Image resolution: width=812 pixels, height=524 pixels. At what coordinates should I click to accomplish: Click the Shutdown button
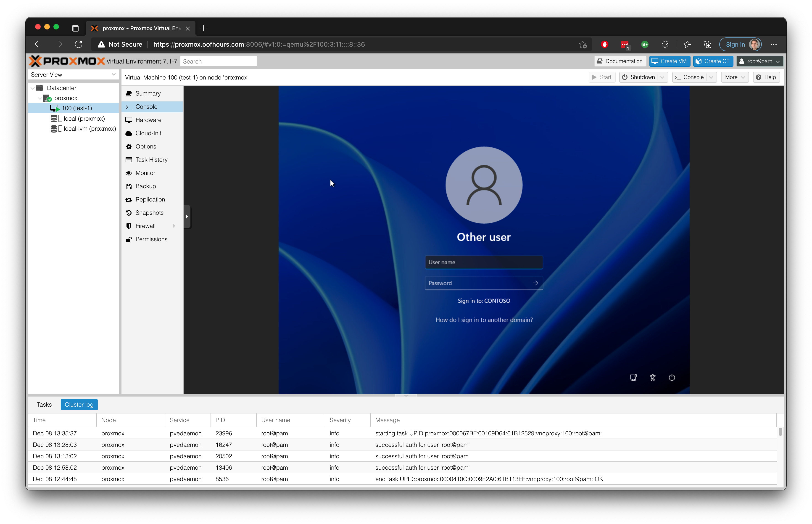[639, 77]
